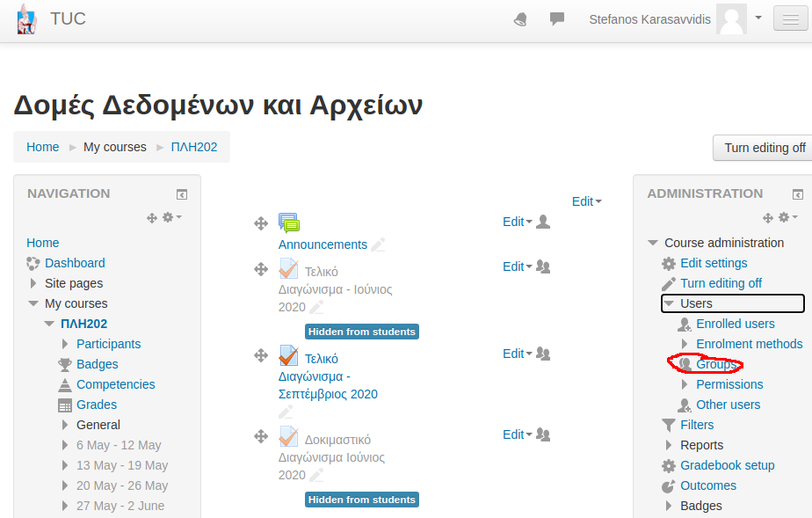Open the user menu dropdown arrow

[758, 18]
